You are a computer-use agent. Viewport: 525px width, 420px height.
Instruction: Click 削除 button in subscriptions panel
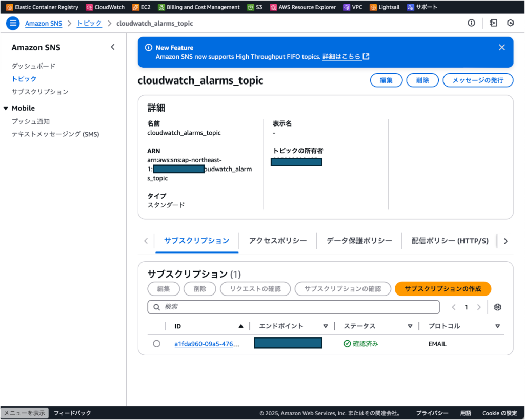coord(199,289)
